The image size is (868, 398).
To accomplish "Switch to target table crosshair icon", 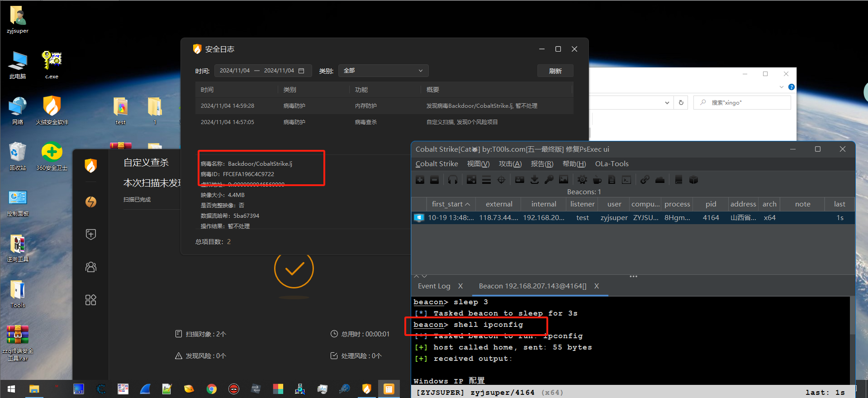I will coord(501,180).
